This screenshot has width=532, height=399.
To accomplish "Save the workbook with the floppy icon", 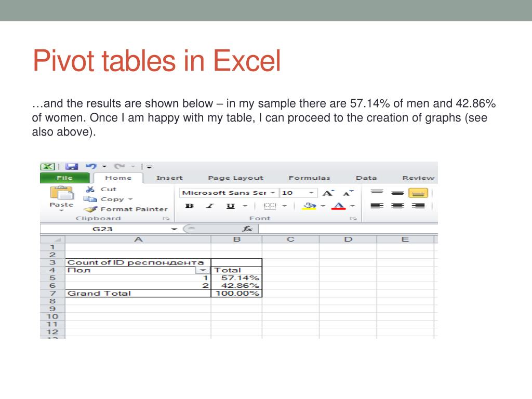I will point(72,167).
